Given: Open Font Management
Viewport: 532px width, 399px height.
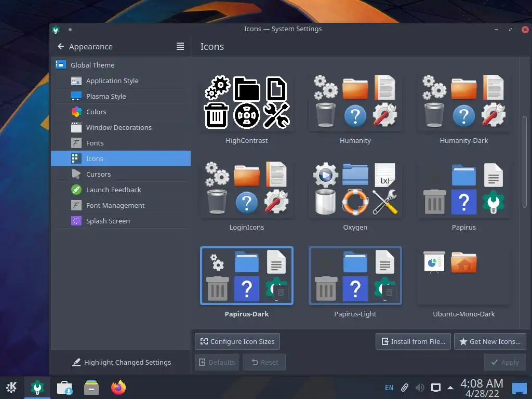Looking at the screenshot, I should [x=121, y=205].
